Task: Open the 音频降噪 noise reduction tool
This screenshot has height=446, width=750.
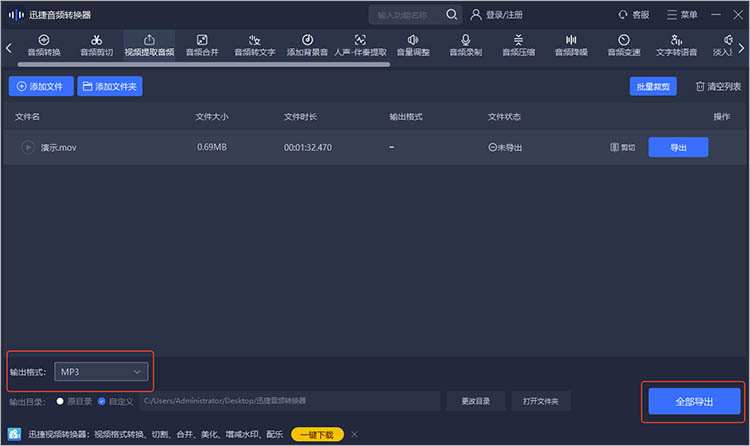Action: coord(571,45)
